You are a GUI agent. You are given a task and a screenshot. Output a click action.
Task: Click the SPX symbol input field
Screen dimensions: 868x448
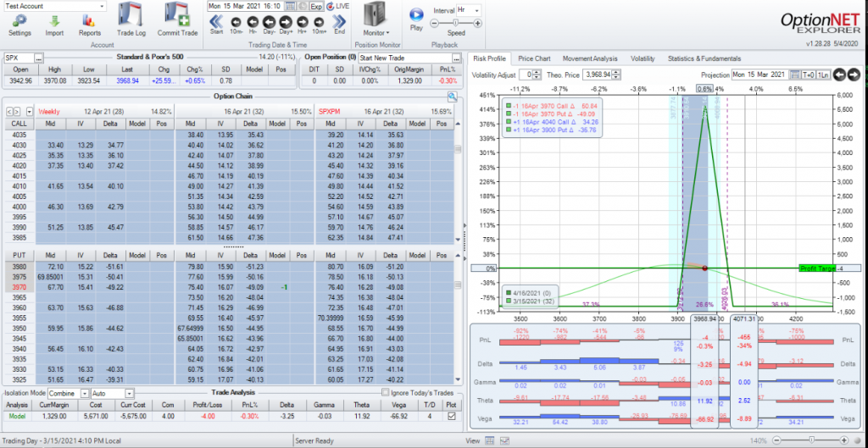[x=19, y=58]
